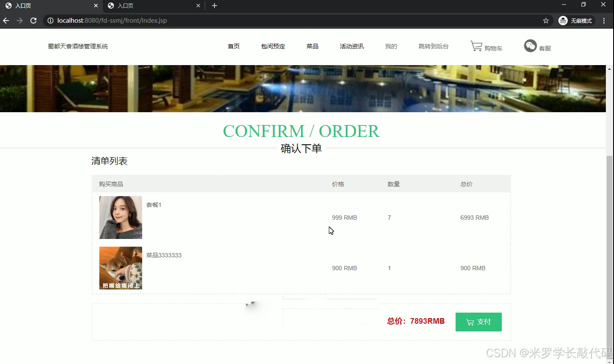Open the browser three-dot menu
This screenshot has width=614, height=364.
coord(604,21)
